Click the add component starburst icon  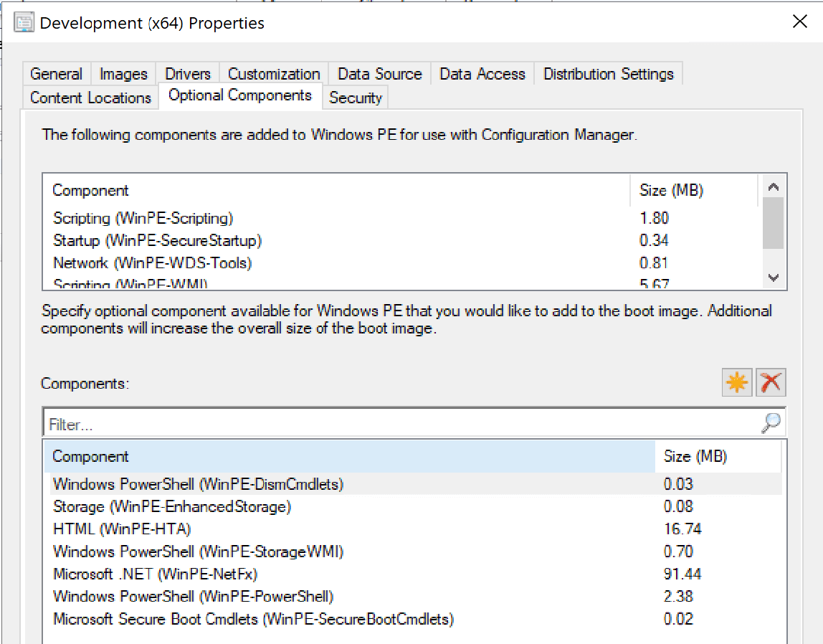click(736, 383)
